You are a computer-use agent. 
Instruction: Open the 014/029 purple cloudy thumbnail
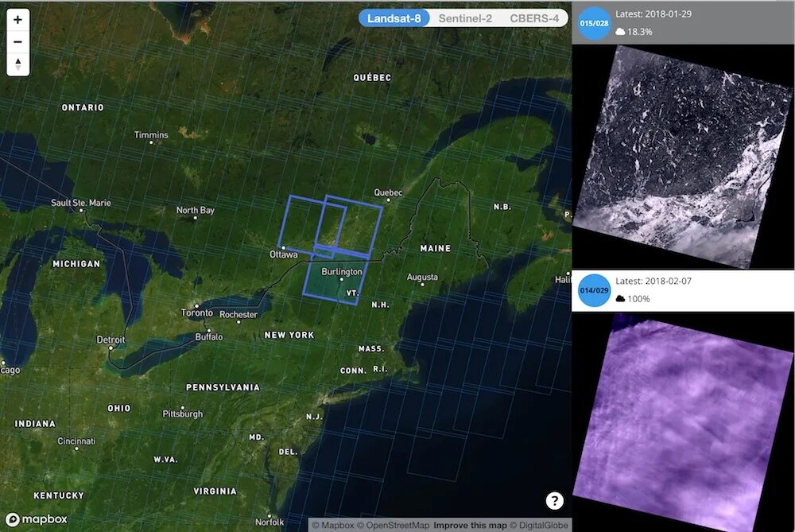coord(683,422)
